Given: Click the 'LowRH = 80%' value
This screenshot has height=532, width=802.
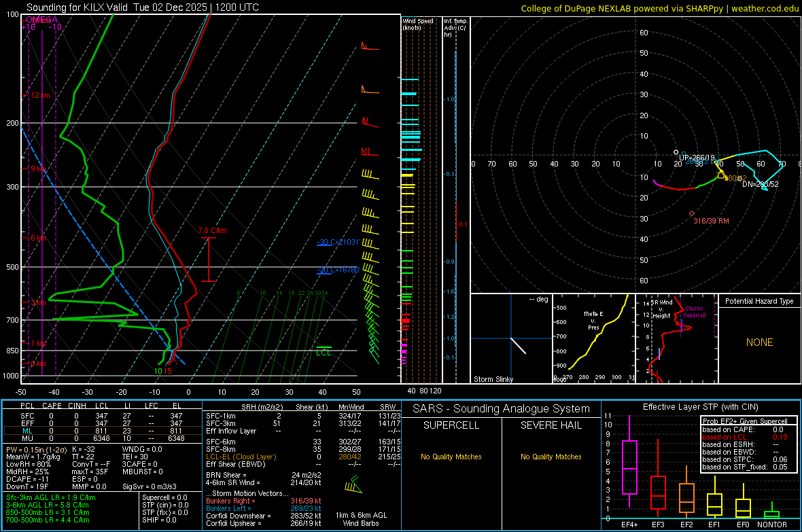Looking at the screenshot, I should (x=29, y=464).
